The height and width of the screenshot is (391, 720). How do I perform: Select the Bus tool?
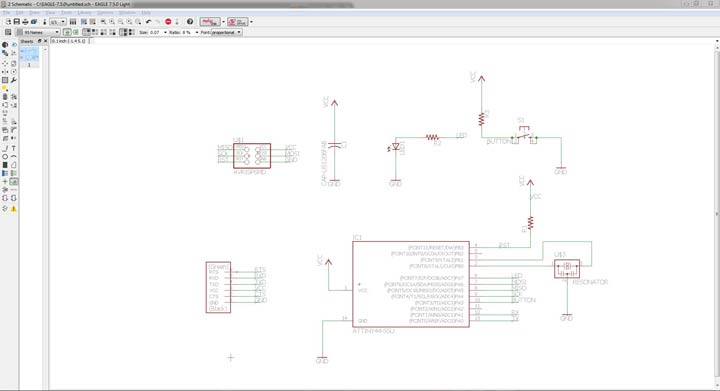(x=5, y=173)
